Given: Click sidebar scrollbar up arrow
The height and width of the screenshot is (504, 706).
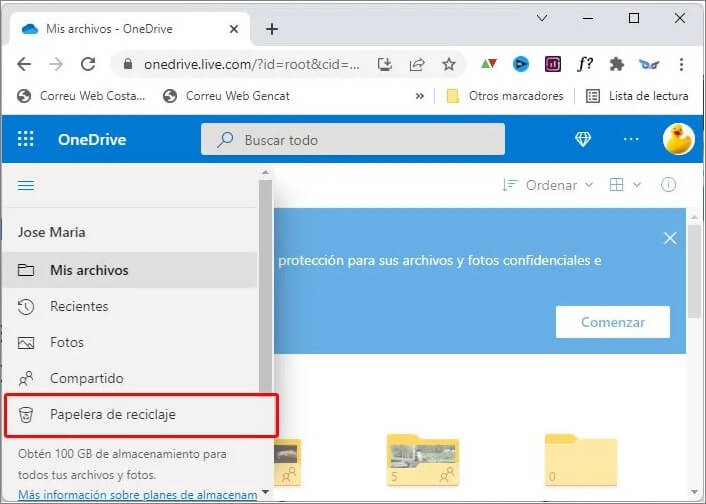Looking at the screenshot, I should [x=266, y=173].
